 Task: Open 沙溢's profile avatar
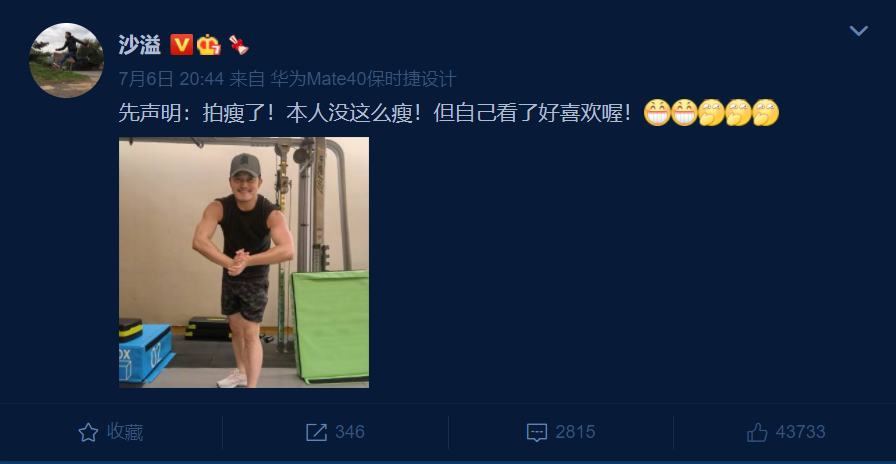click(66, 60)
